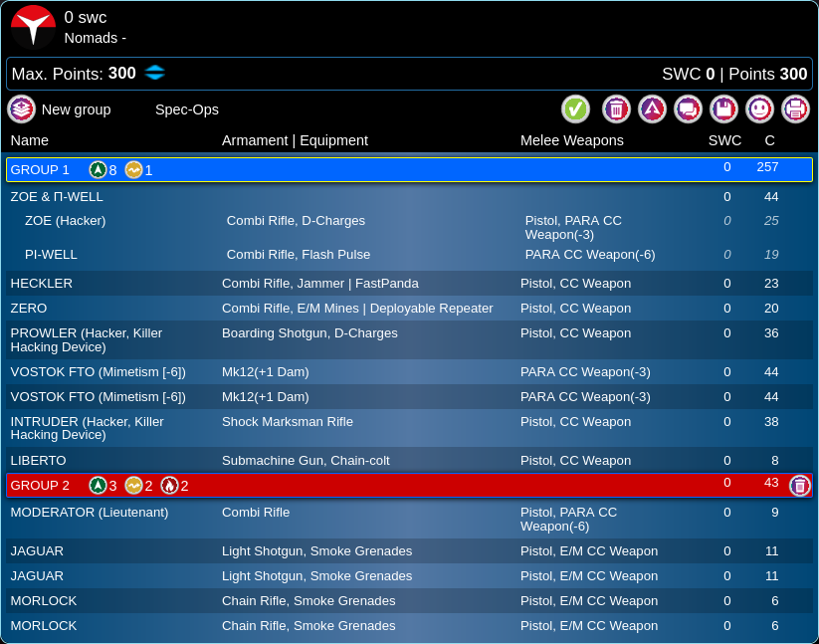Screen dimensions: 819x644
Task: Click the 0 swc list title
Action: [x=86, y=17]
